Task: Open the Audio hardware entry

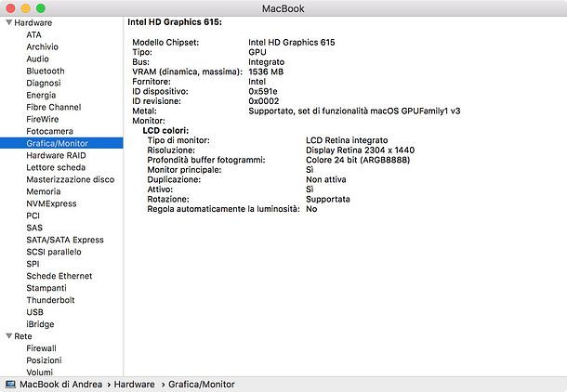Action: point(37,59)
